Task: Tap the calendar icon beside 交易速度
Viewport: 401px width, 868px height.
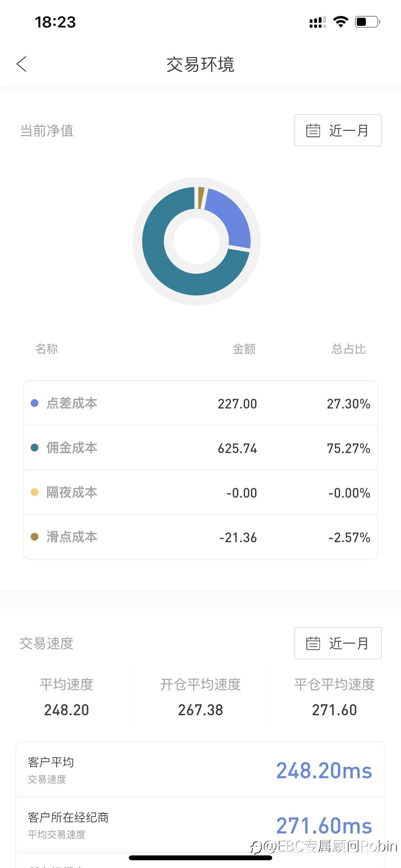Action: (x=313, y=643)
